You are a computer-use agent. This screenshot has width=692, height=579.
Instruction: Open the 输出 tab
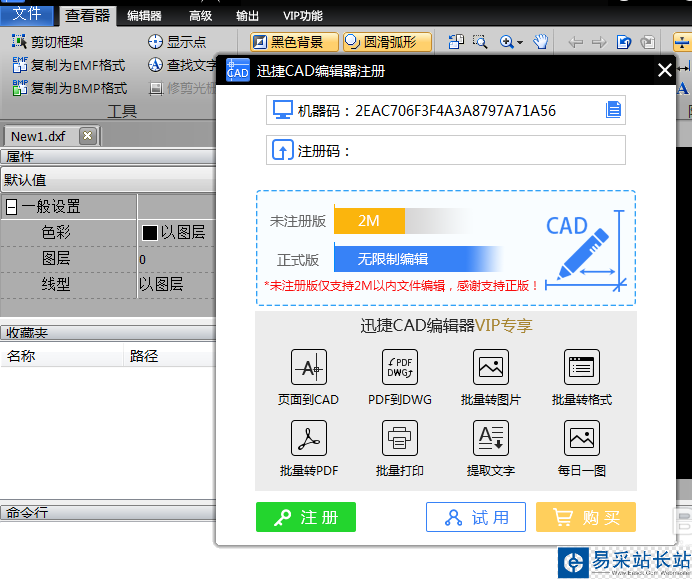(247, 16)
